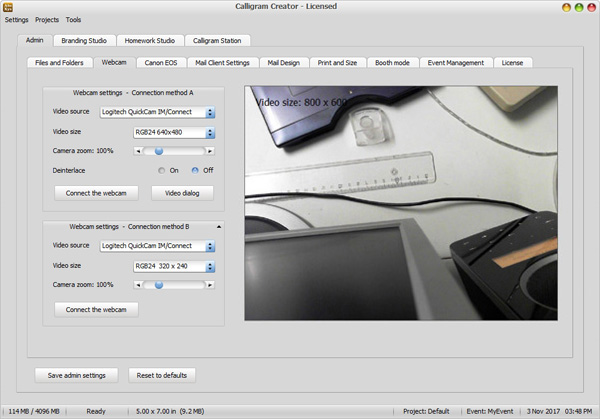Switch to the Calligram Station tab
This screenshot has width=600, height=419.
coord(217,41)
